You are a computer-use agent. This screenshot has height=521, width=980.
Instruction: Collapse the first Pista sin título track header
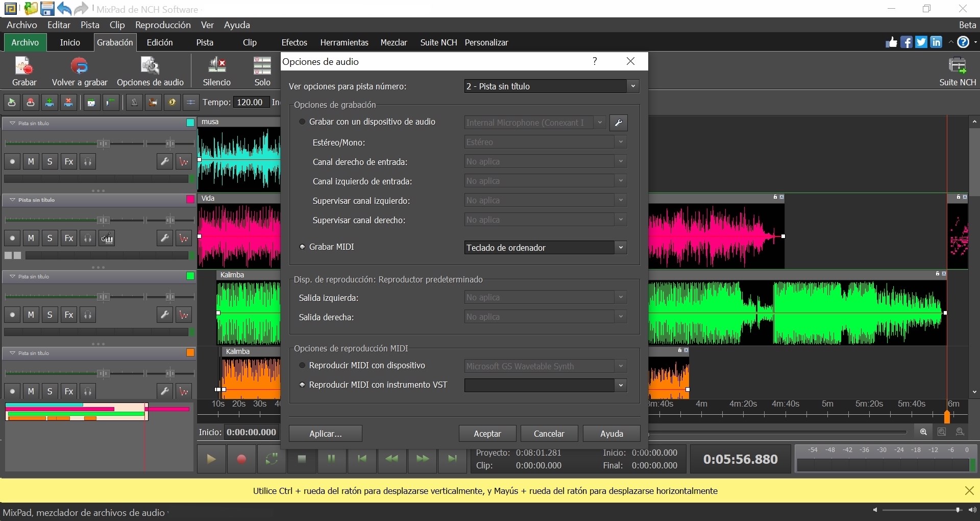11,123
